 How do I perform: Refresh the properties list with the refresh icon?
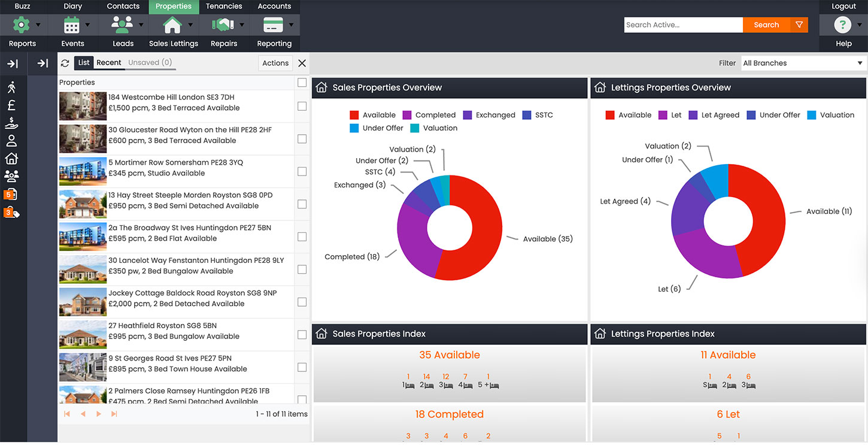[x=65, y=63]
